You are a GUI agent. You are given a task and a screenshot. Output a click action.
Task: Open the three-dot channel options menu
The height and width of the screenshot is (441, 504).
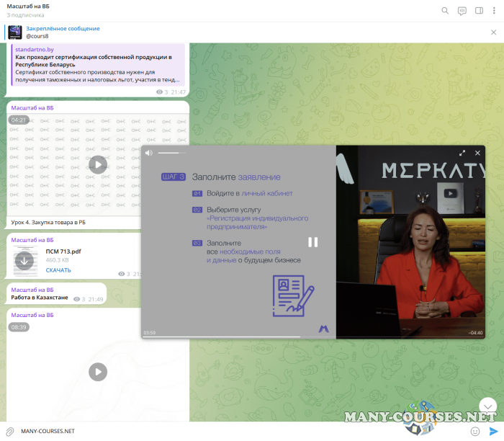pyautogui.click(x=495, y=11)
